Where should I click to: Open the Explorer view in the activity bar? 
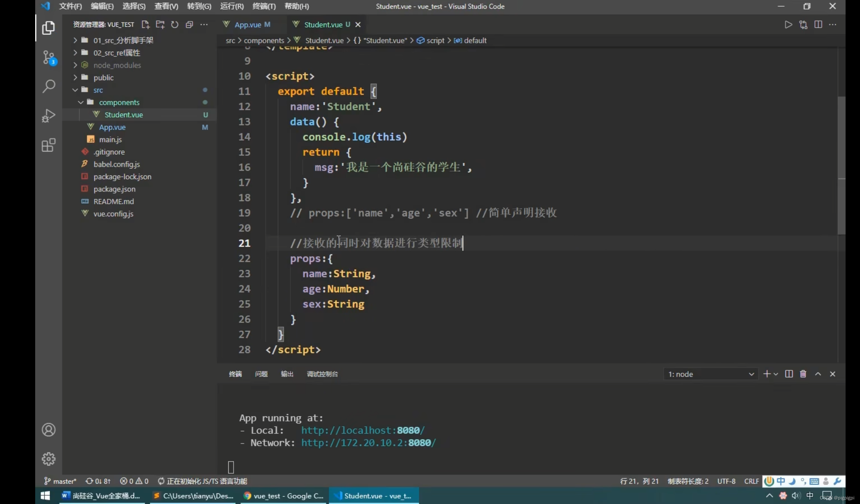49,28
